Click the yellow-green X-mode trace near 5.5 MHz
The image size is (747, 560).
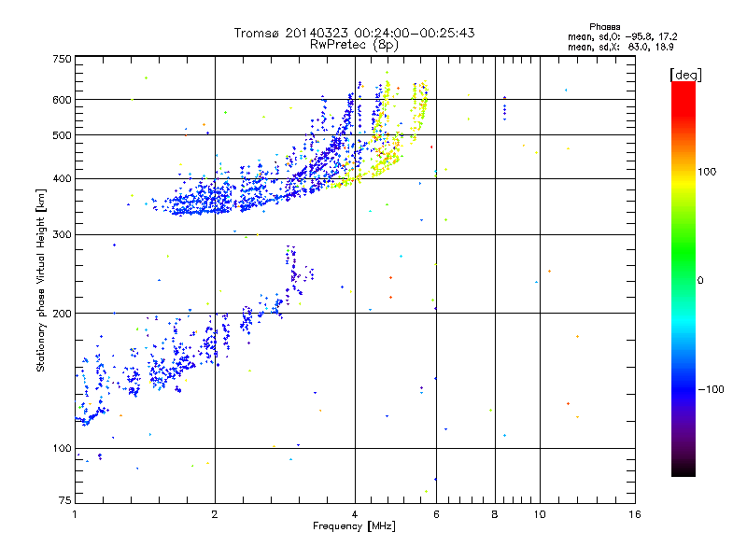tap(420, 110)
